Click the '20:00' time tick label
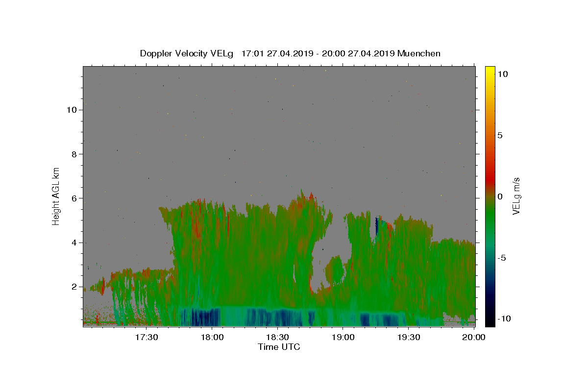The width and height of the screenshot is (588, 392). click(473, 337)
